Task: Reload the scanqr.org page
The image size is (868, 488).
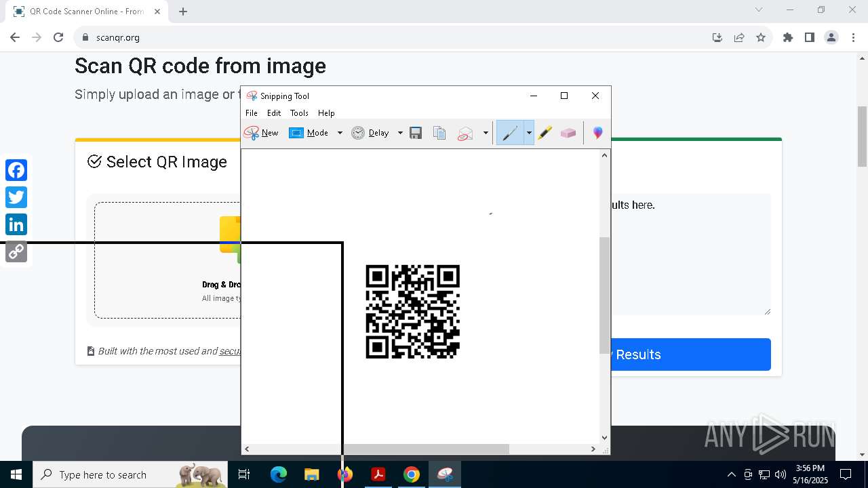Action: point(58,37)
